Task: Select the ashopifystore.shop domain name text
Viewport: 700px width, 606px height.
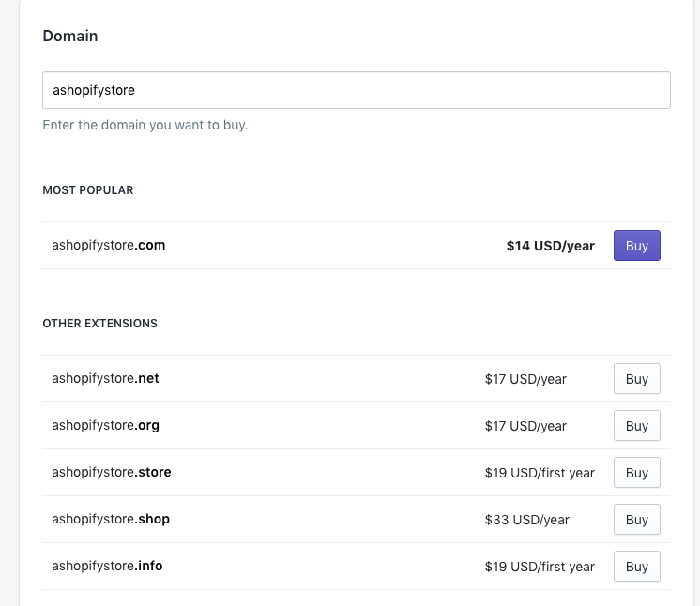Action: (111, 520)
